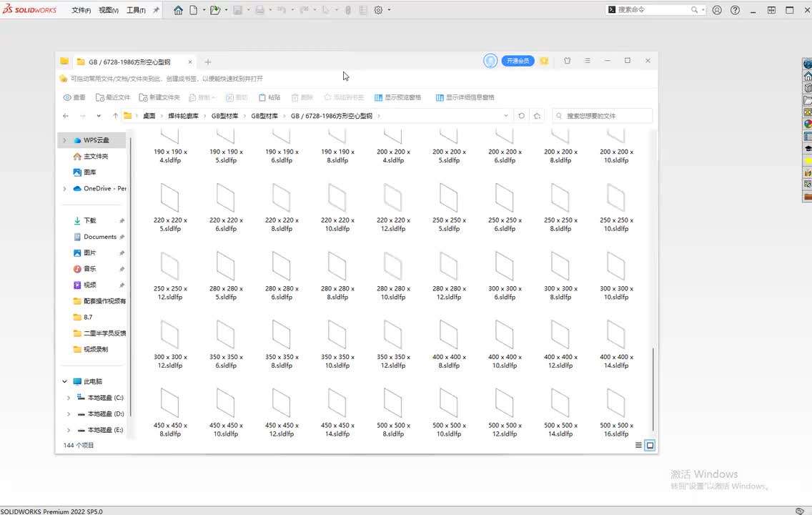This screenshot has height=515, width=812.
Task: Open the SolidWorks options gear
Action: (x=378, y=10)
